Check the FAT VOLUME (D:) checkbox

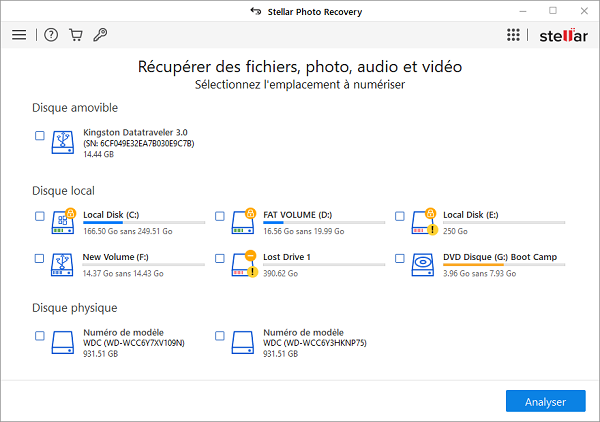tap(220, 216)
